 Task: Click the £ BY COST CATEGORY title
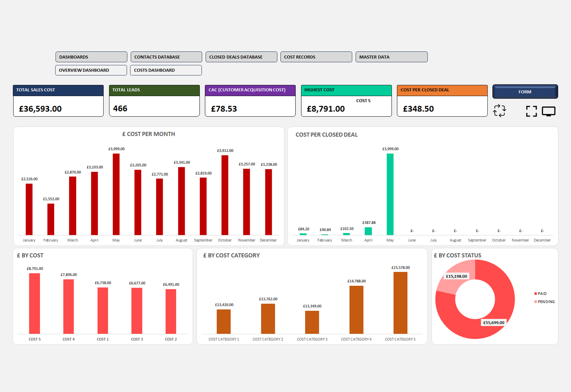(231, 255)
